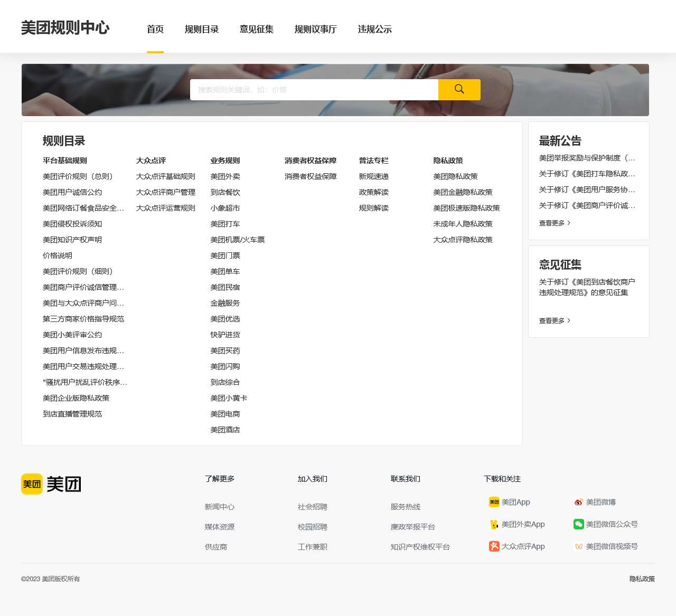Click the 美团外卖App icon

click(x=493, y=524)
